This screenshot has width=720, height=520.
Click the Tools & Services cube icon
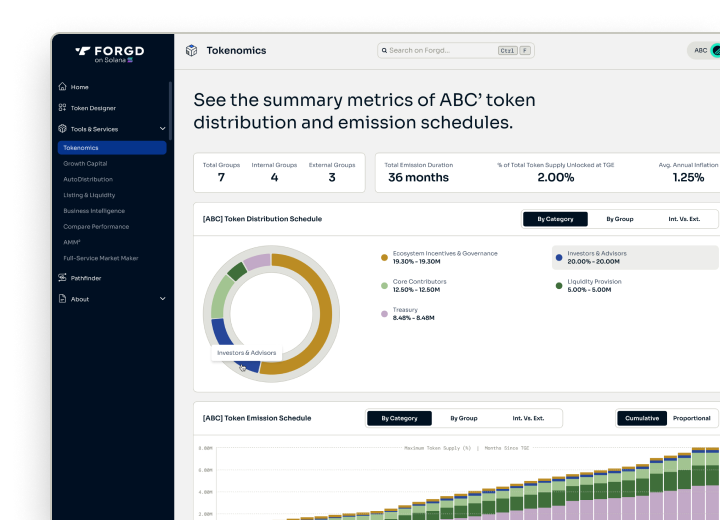pyautogui.click(x=63, y=129)
